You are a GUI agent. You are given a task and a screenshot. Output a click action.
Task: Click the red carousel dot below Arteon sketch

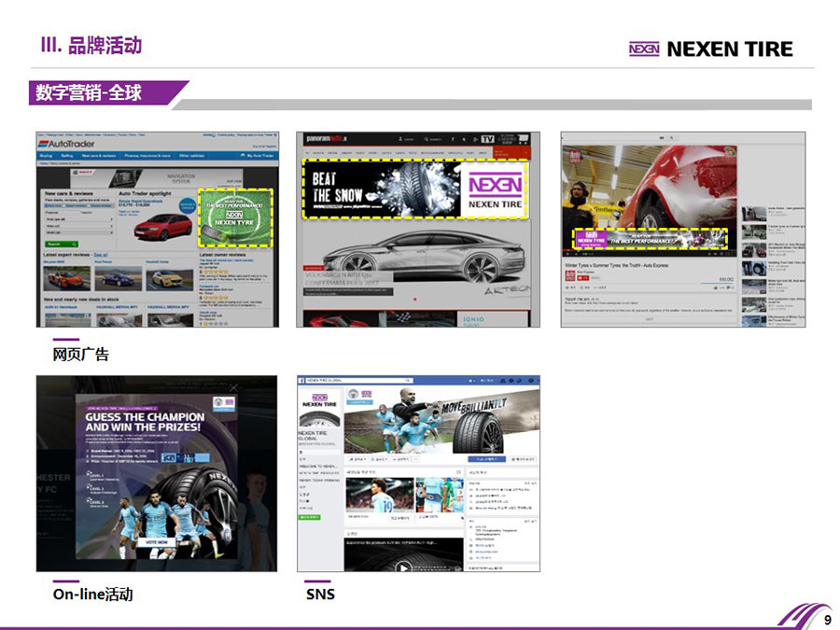click(414, 299)
